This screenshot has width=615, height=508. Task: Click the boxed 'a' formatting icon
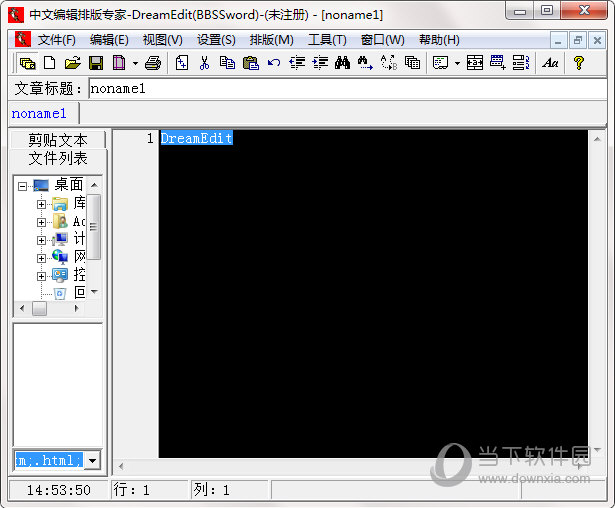[475, 63]
